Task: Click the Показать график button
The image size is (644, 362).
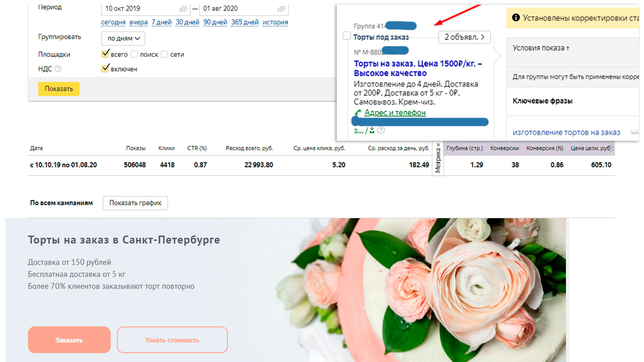Action: (135, 203)
